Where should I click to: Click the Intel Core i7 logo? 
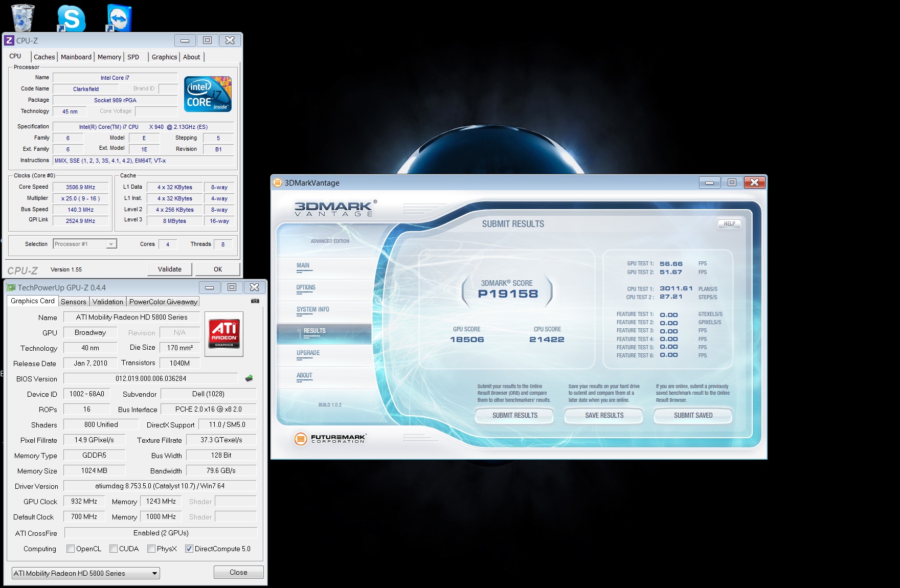[208, 94]
